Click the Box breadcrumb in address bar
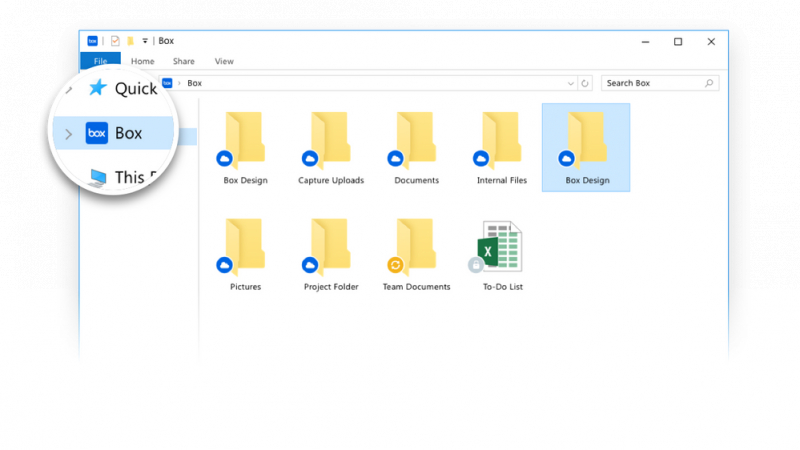 point(194,83)
